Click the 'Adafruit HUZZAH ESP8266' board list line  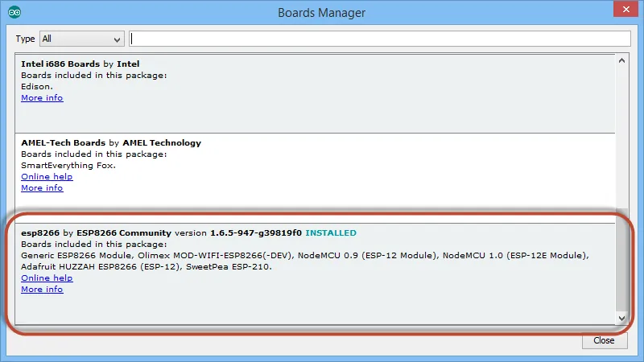[147, 266]
